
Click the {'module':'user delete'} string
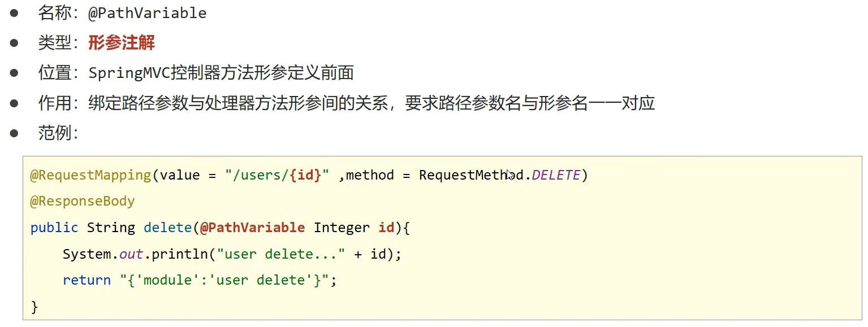tap(224, 280)
